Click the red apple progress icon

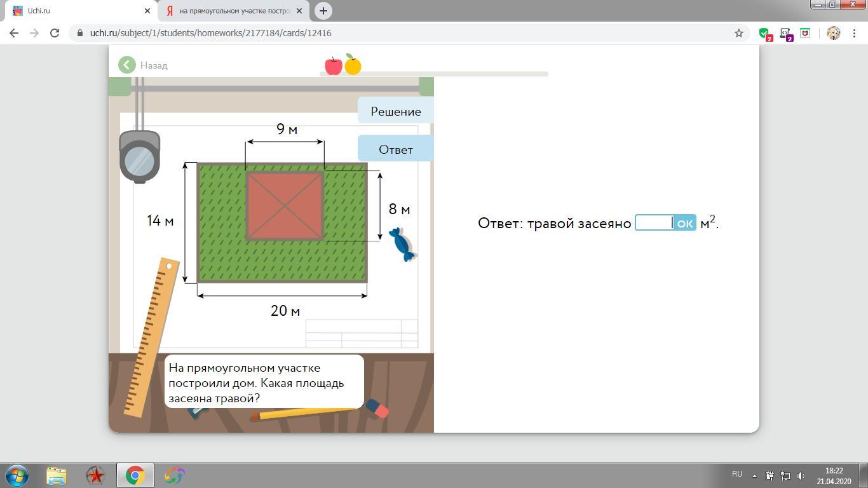[334, 65]
